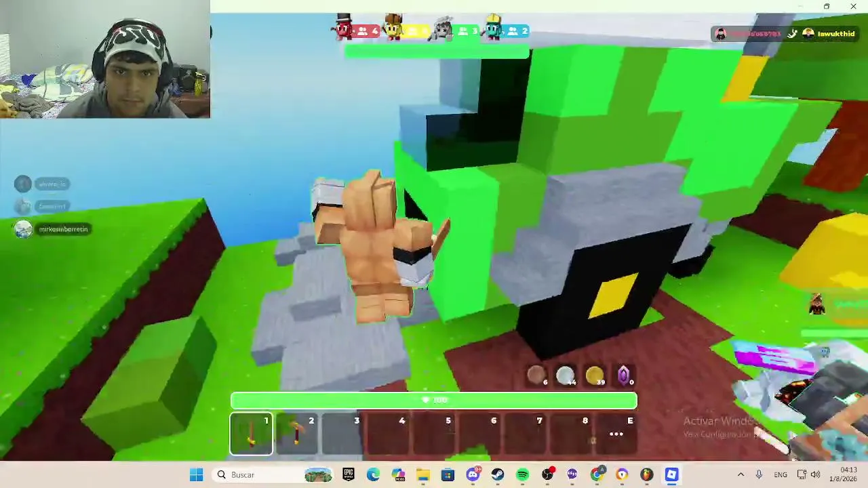Click the lawukthid name in kill feed
The height and width of the screenshot is (488, 868).
(836, 34)
